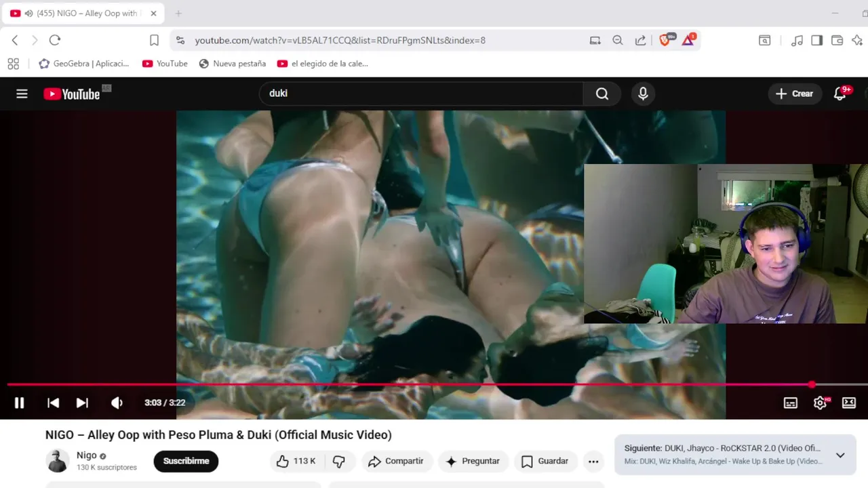Open the notifications bell
Viewport: 868px width, 488px height.
[x=840, y=94]
